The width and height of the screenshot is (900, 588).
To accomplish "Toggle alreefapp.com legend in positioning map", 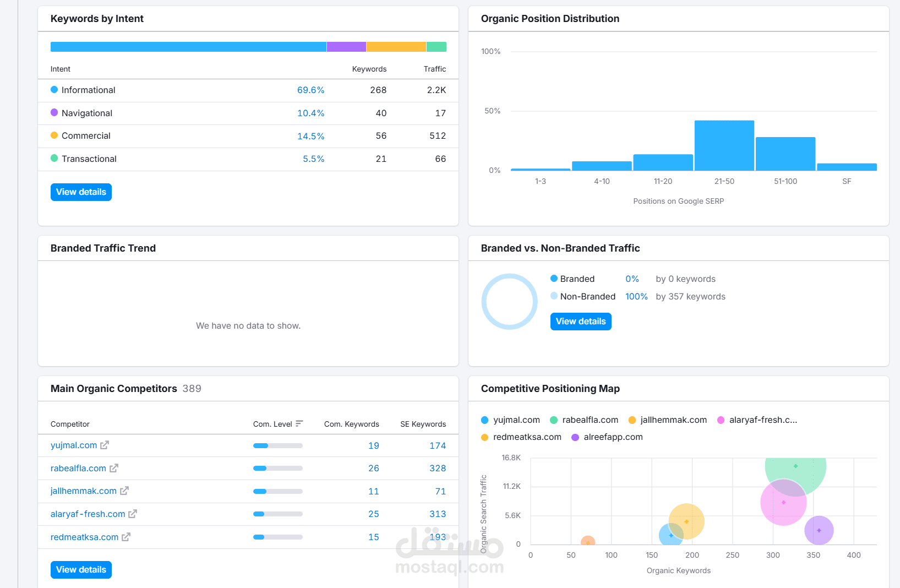I will (x=607, y=437).
